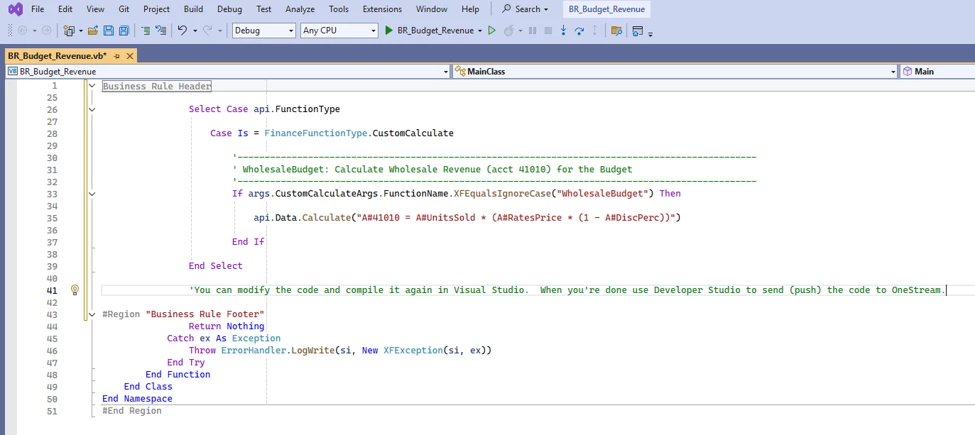Open the toolbar overflow options arrow
Image resolution: width=975 pixels, height=435 pixels.
[x=650, y=33]
